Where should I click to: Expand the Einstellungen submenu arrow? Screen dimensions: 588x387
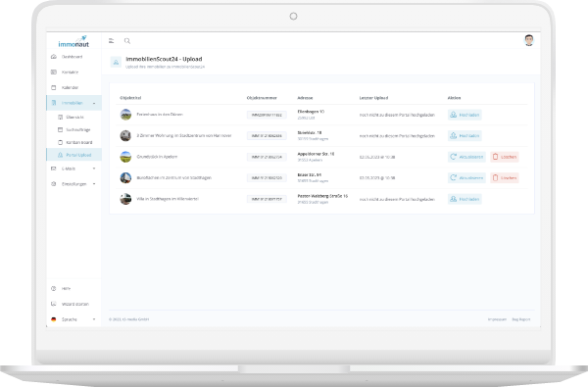(94, 184)
